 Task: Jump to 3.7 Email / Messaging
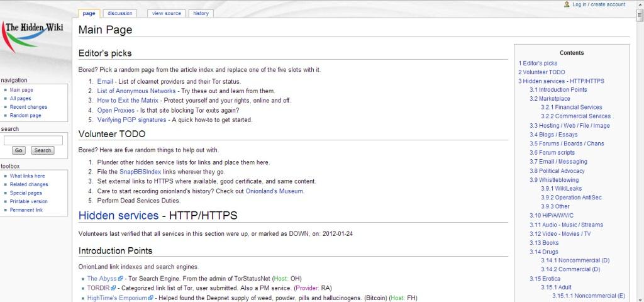point(558,162)
